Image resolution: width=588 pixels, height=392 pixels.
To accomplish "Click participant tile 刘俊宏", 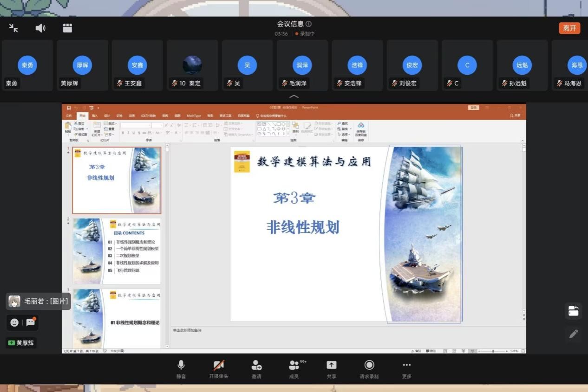I will pyautogui.click(x=412, y=65).
